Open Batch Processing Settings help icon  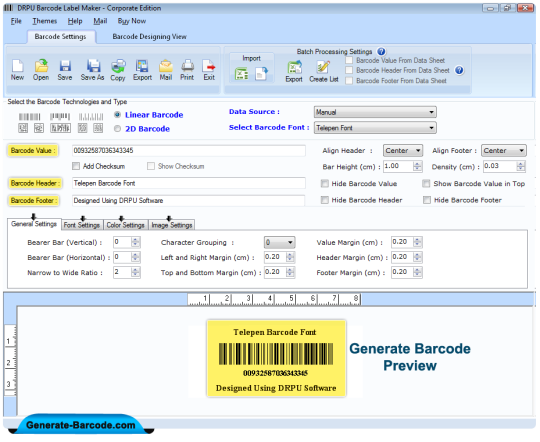point(381,51)
